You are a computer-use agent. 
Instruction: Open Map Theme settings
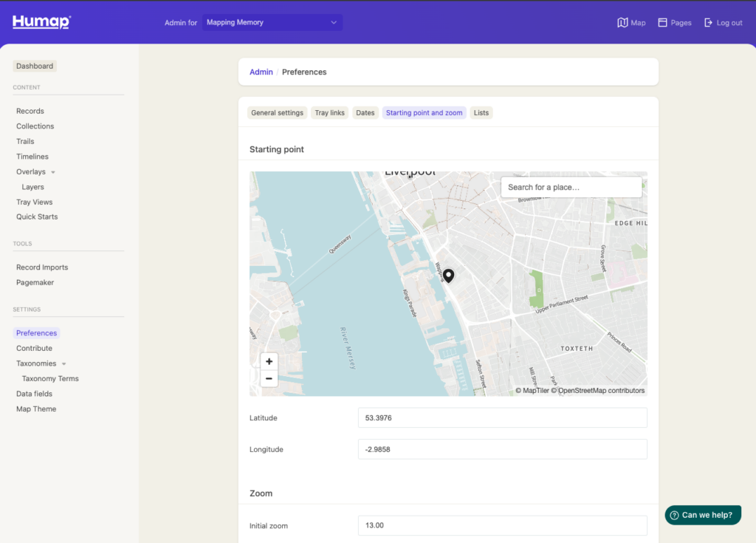tap(36, 409)
